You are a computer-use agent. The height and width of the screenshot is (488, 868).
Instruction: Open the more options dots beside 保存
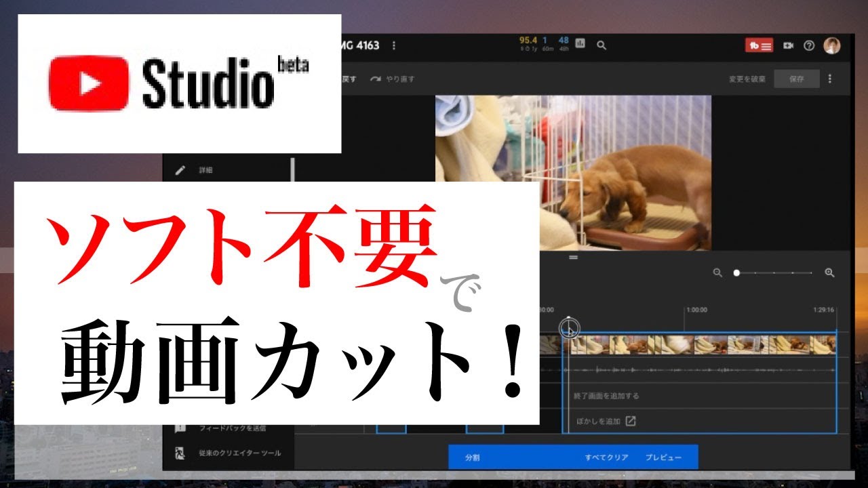[x=830, y=79]
